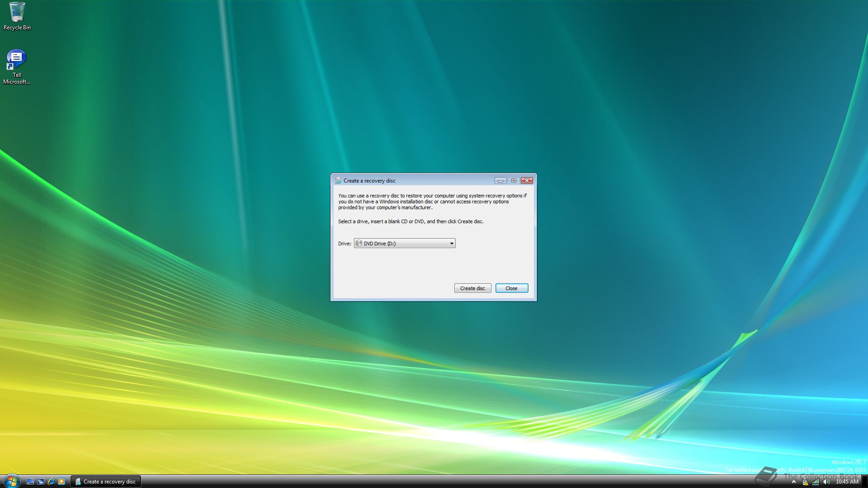Image resolution: width=868 pixels, height=488 pixels.
Task: Open the Recycle Bin desktop icon
Action: (x=17, y=16)
